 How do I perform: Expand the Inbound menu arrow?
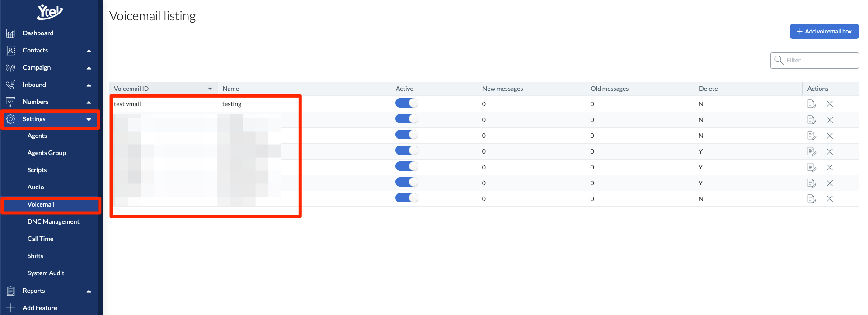pos(89,85)
